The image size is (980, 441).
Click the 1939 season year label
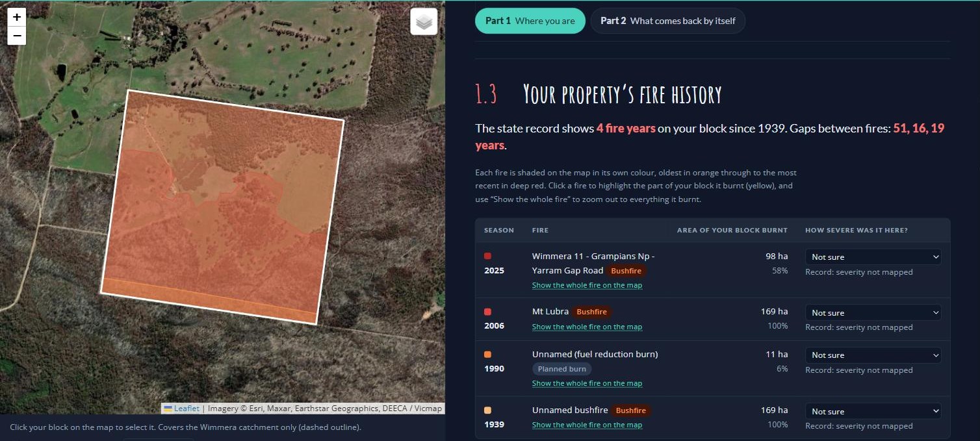point(494,425)
